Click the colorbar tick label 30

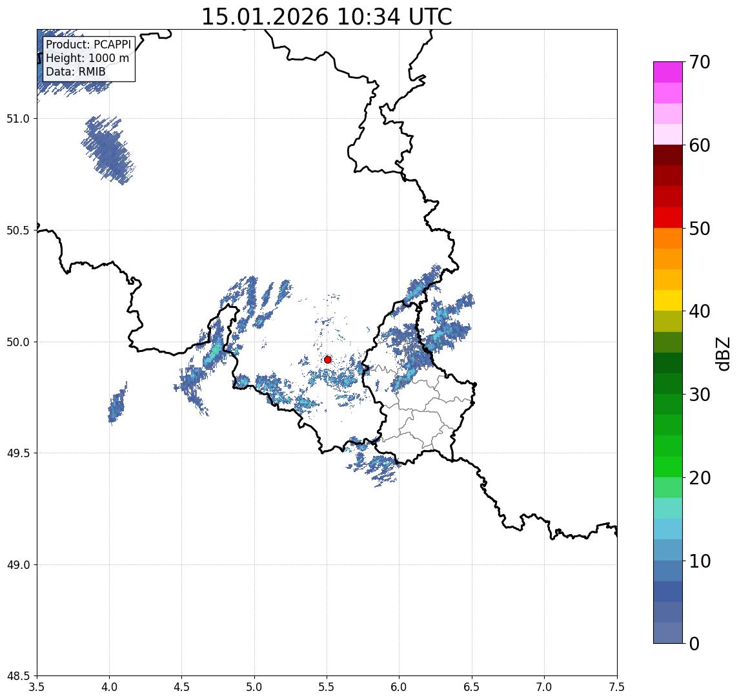coord(700,395)
